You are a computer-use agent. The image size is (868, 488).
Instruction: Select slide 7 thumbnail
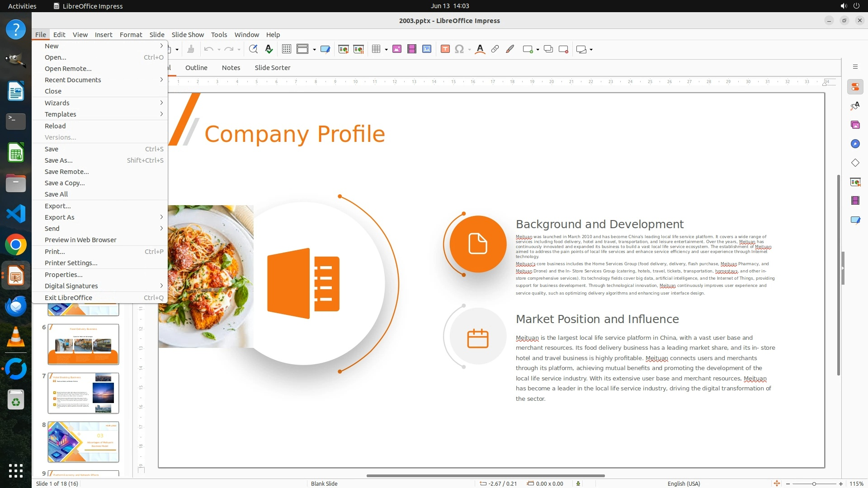coord(83,393)
